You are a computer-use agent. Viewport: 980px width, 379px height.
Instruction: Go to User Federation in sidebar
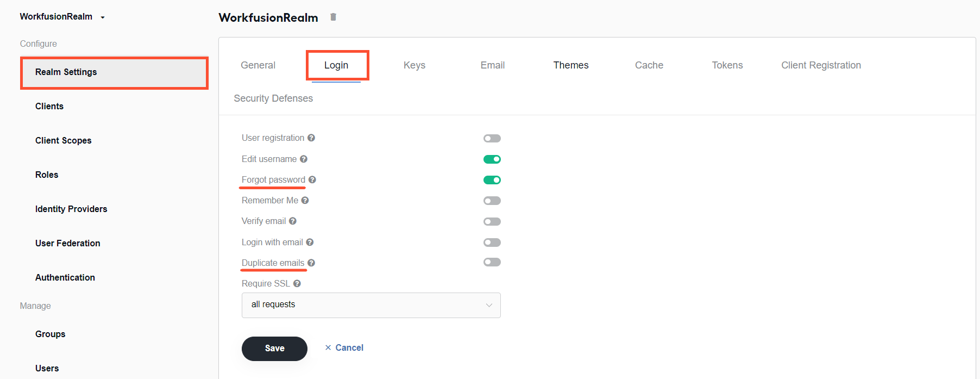click(x=68, y=244)
